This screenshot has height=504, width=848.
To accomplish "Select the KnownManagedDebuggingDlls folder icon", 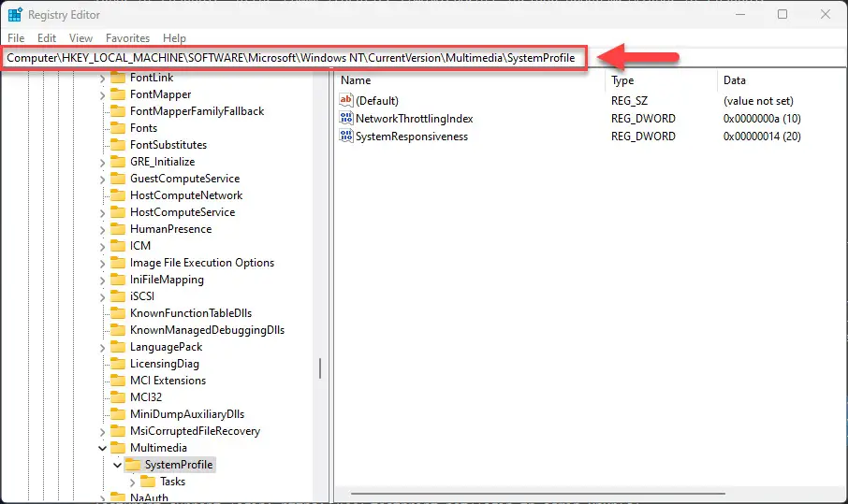I will pos(118,330).
